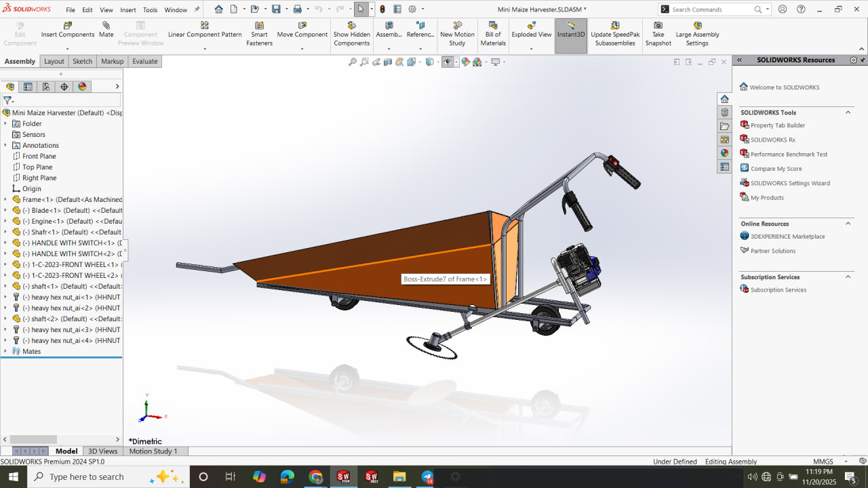
Task: Open the Property Tab Builder link
Action: click(777, 125)
